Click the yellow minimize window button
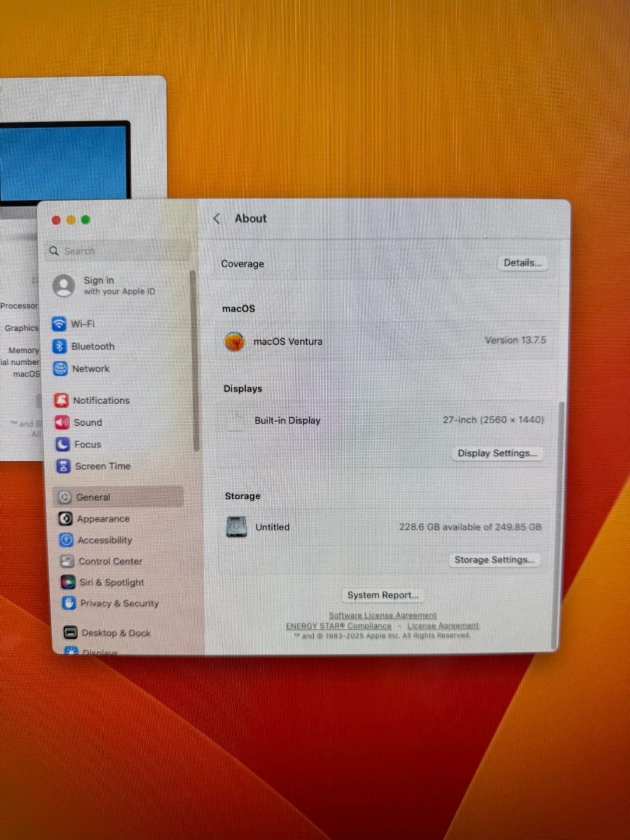This screenshot has height=840, width=630. coord(71,220)
